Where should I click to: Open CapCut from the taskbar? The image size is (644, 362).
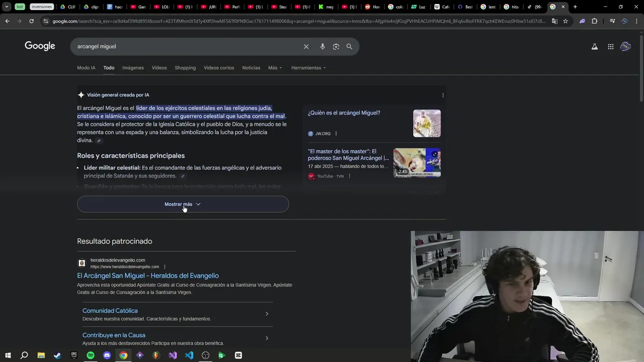[238, 355]
